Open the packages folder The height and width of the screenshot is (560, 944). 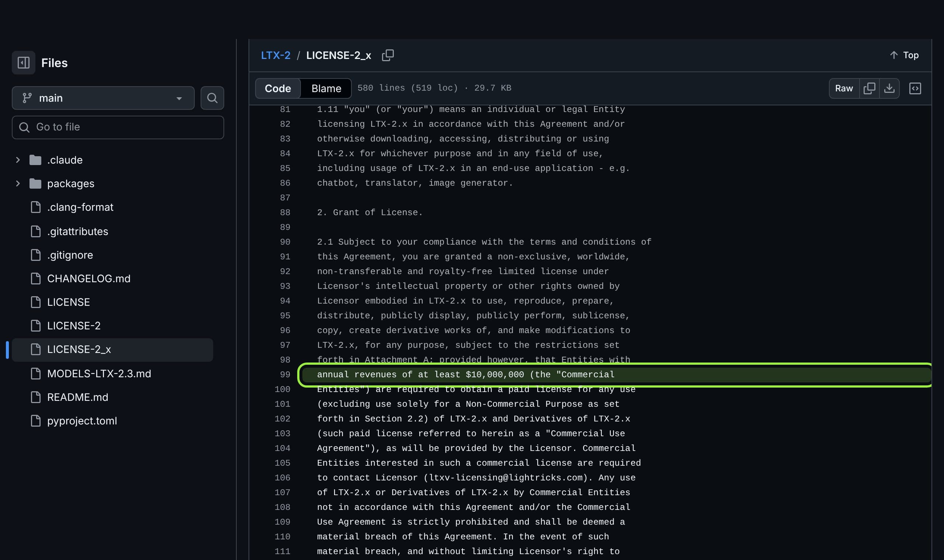click(x=70, y=184)
